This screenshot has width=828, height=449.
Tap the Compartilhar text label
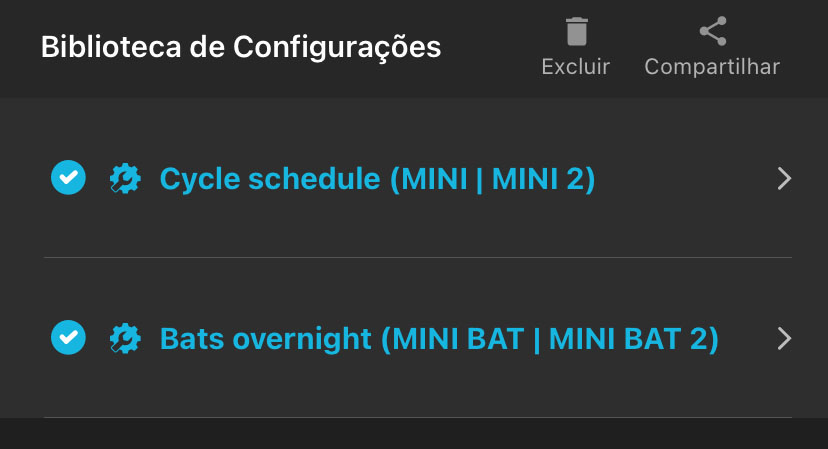pyautogui.click(x=712, y=67)
